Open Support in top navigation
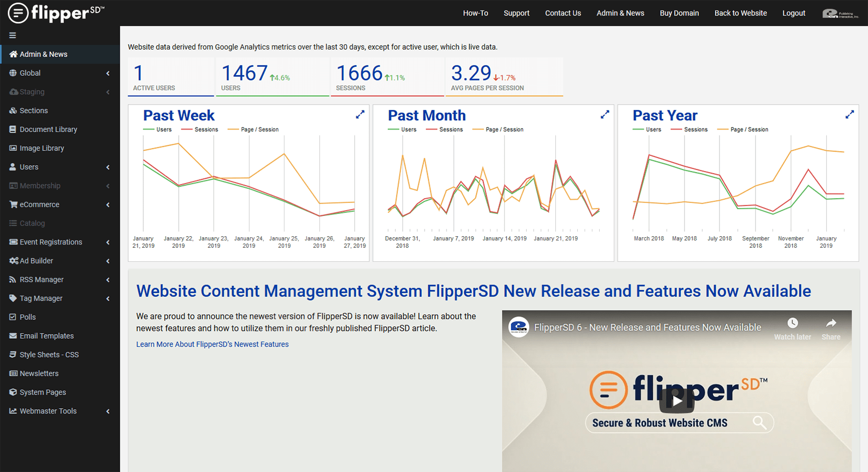The height and width of the screenshot is (472, 868). coord(517,13)
